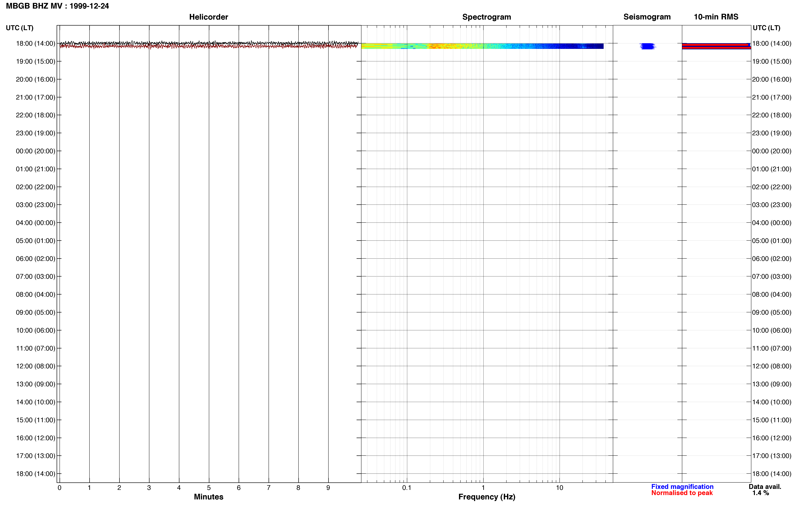Viewport: 812px width, 508px height.
Task: Click "10:00 (06:00)" on the right time axis
Action: (x=772, y=330)
